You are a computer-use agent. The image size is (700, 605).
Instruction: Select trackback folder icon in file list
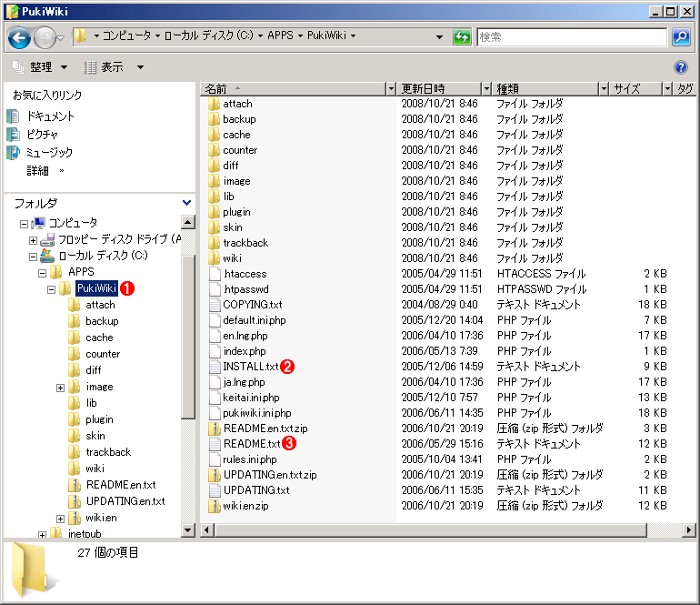coord(215,243)
